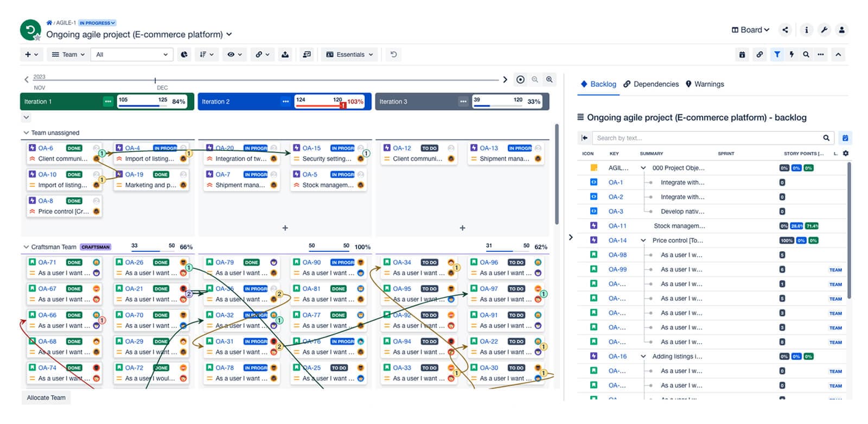
Task: Click Iteration 1 capacity progress bar
Action: (152, 102)
